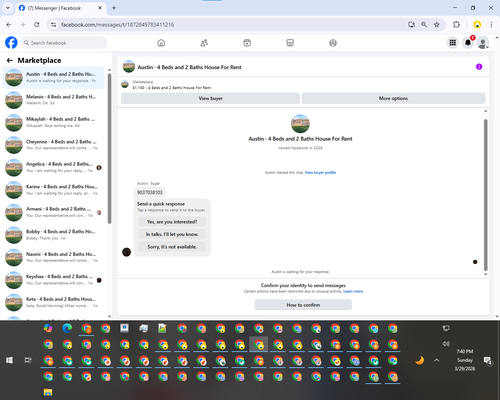The width and height of the screenshot is (500, 400).
Task: Open the Mikaylah conversation
Action: click(x=53, y=122)
